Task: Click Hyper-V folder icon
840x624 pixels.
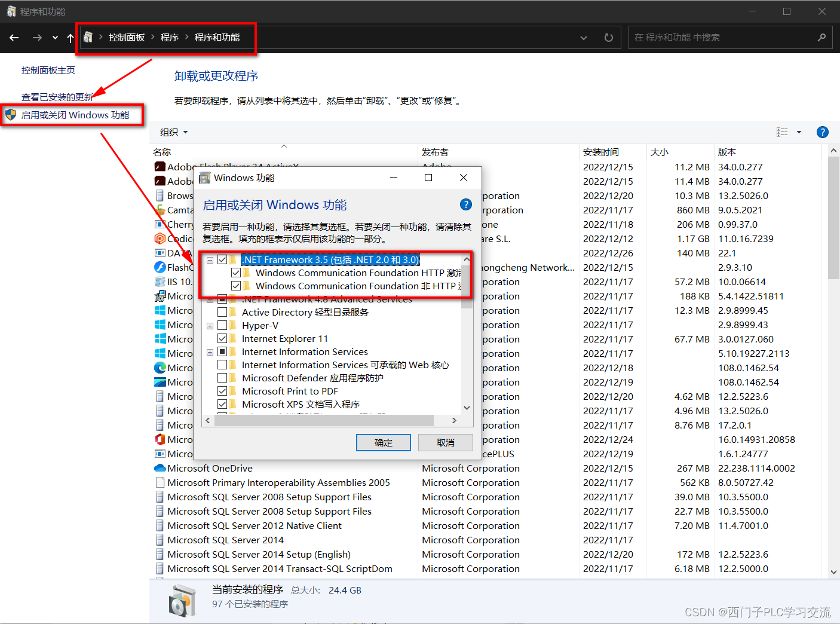Action: tap(233, 325)
